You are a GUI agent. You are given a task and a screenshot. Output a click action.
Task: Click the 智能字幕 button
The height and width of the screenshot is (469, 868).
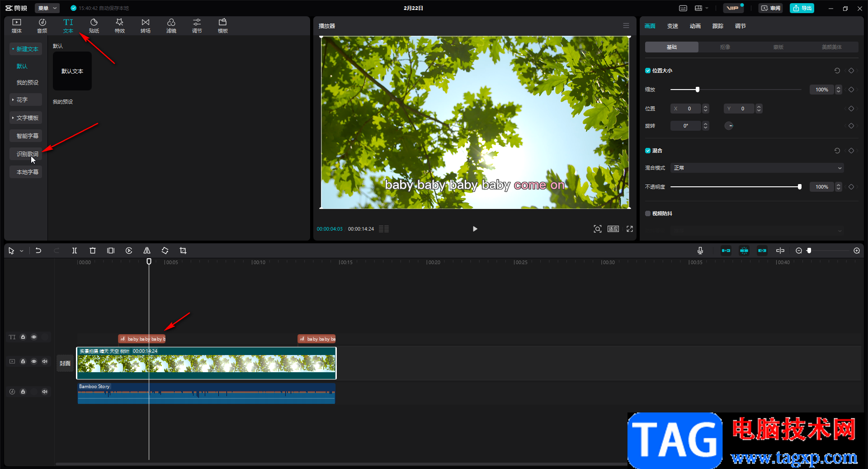coord(26,136)
